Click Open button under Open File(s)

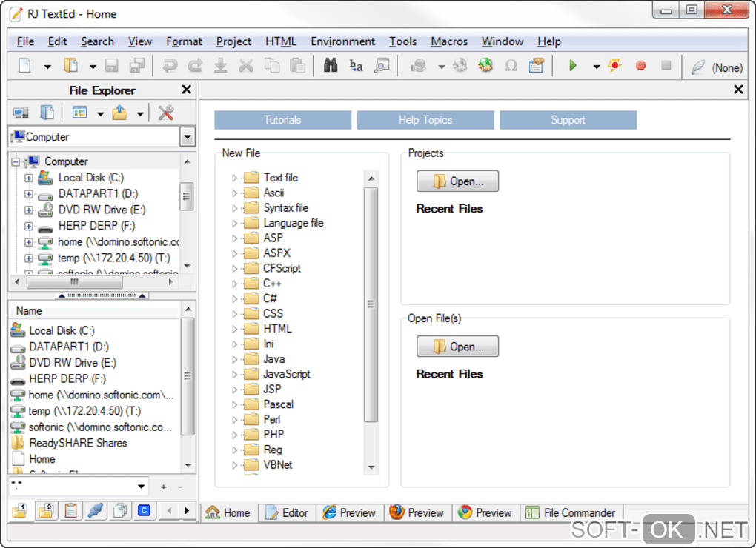(457, 347)
